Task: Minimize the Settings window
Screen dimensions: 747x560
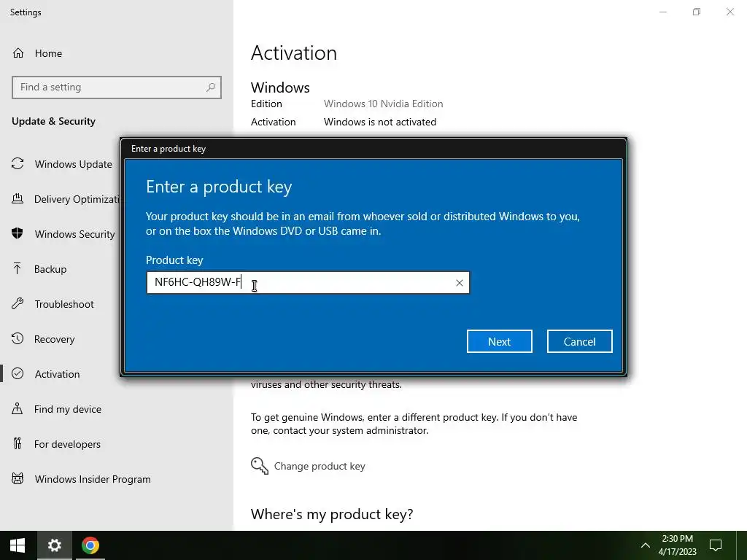Action: pyautogui.click(x=662, y=12)
